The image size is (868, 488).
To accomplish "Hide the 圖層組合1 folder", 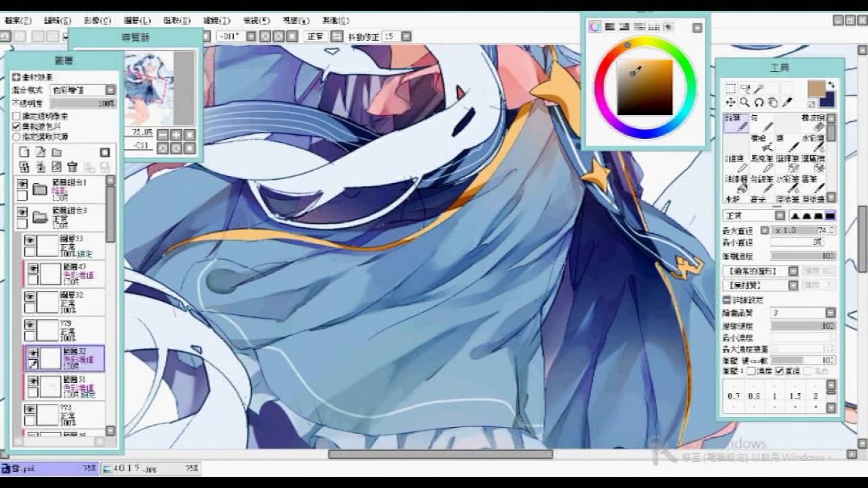I will pos(22,184).
